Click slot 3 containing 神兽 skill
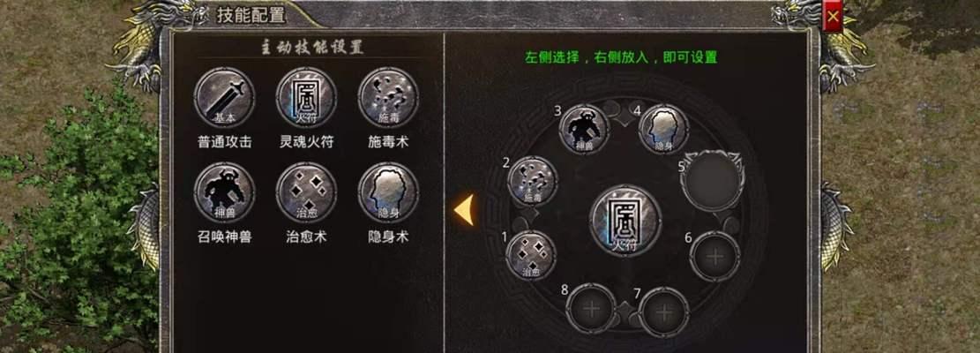 pos(584,129)
